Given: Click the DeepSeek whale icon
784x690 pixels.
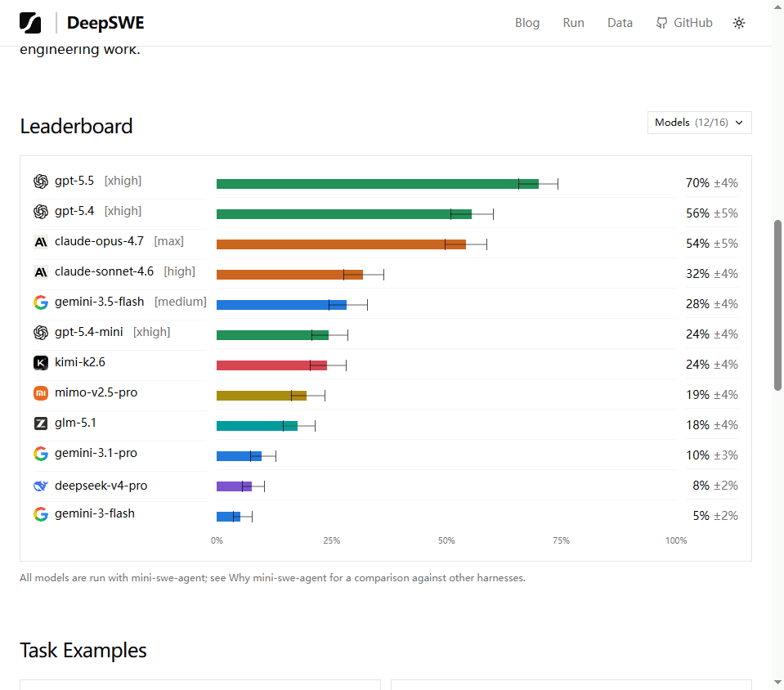Looking at the screenshot, I should (x=41, y=486).
